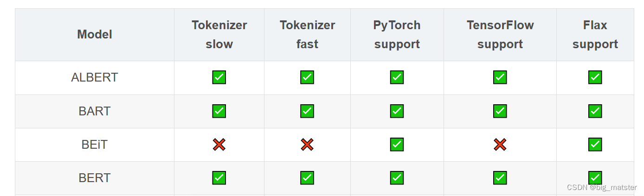Image resolution: width=644 pixels, height=196 pixels.
Task: Select the Model column header
Action: (95, 34)
